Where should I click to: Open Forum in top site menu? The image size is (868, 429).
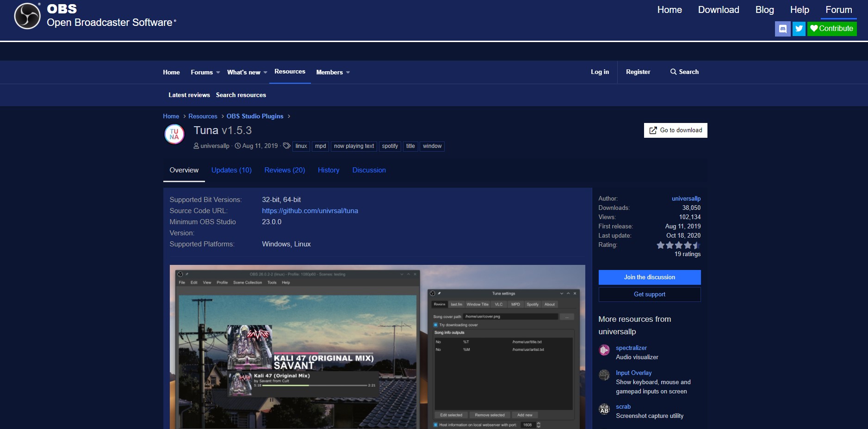pos(839,10)
